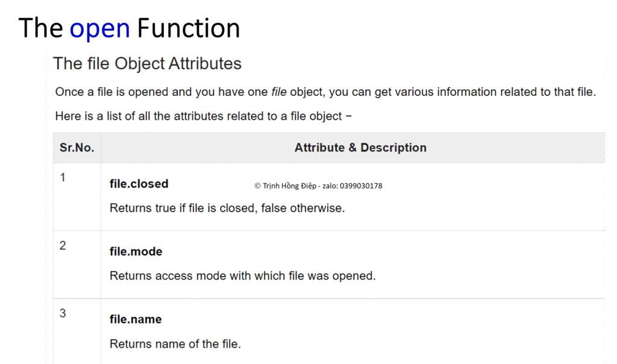Click the "Returns access mode" description text

pos(242,276)
